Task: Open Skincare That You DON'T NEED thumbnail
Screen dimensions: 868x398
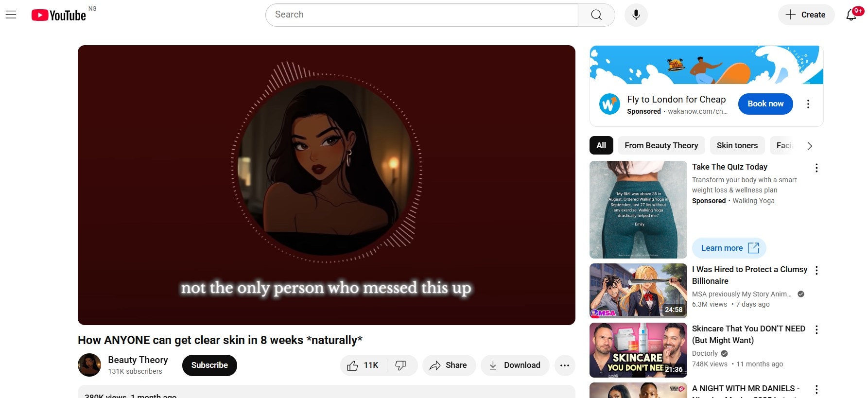Action: coord(638,350)
